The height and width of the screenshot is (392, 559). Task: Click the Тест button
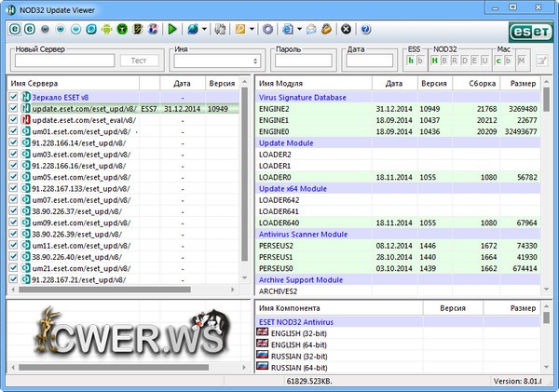tap(139, 61)
